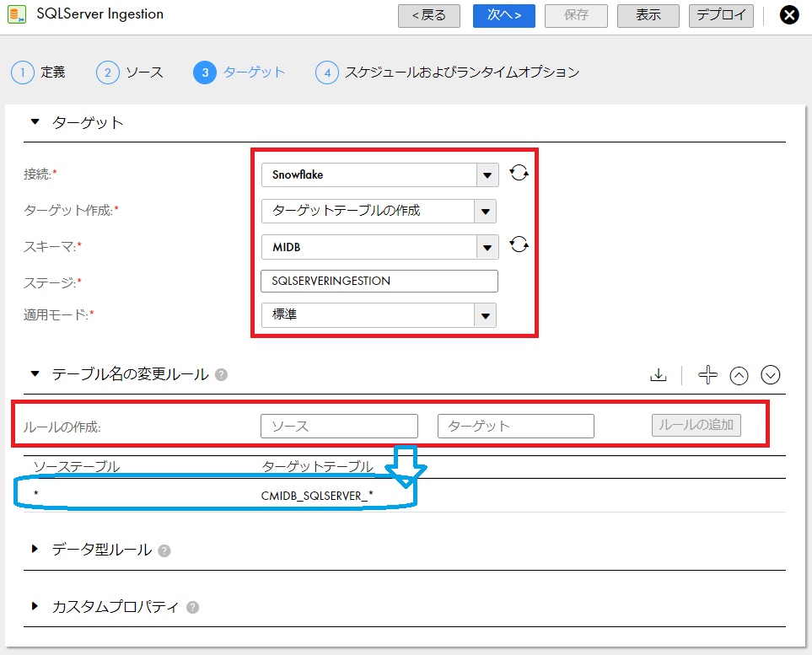Open the 適用モード 標準 dropdown
Viewport: 812px width, 655px height.
click(x=485, y=315)
